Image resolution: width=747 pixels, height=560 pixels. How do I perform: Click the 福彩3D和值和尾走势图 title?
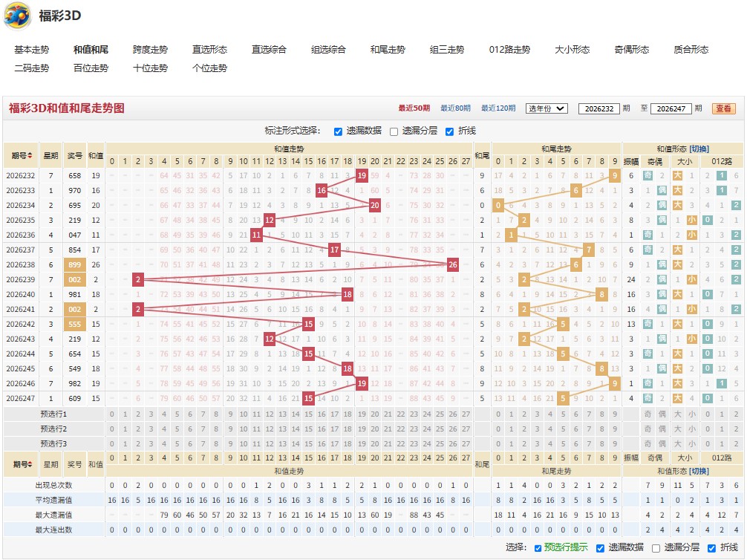point(67,108)
